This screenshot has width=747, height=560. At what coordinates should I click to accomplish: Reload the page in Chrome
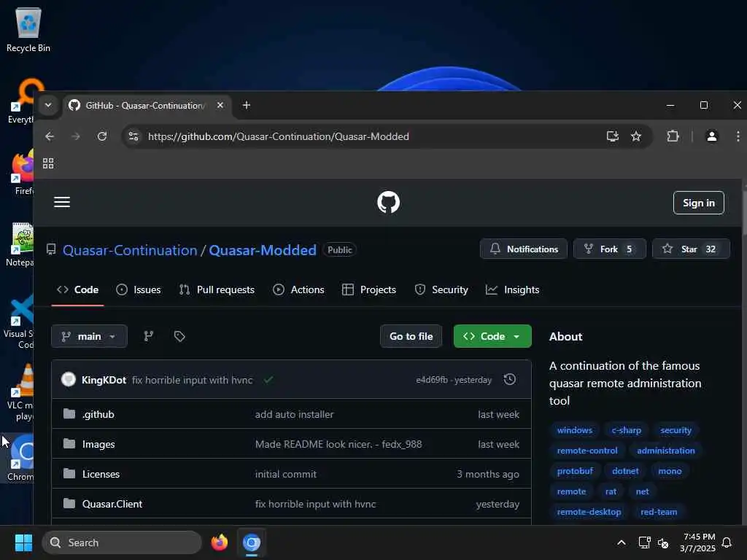tap(102, 136)
